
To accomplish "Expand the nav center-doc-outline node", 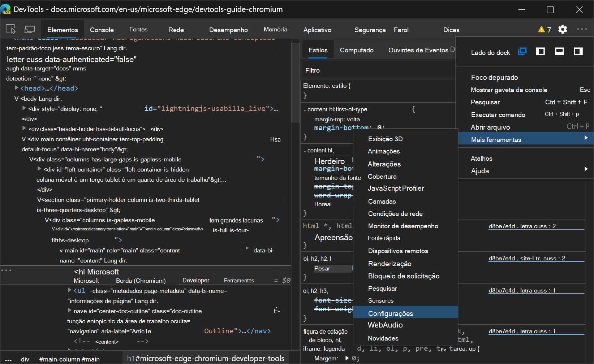I will [70, 310].
